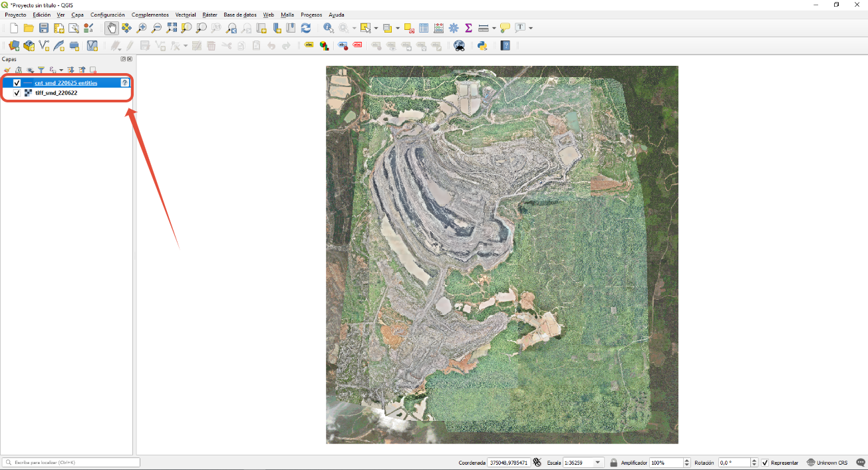Screen dimensions: 868x470
Task: Open the Complementos menu
Action: coord(150,15)
